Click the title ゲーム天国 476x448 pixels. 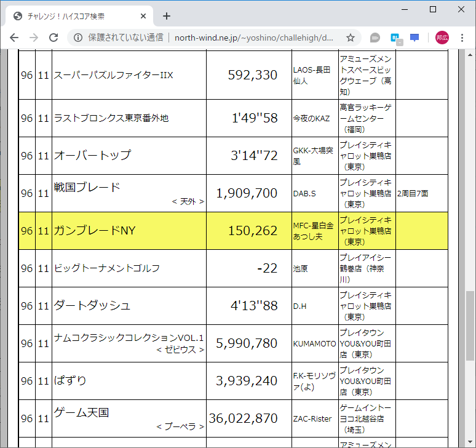(81, 412)
